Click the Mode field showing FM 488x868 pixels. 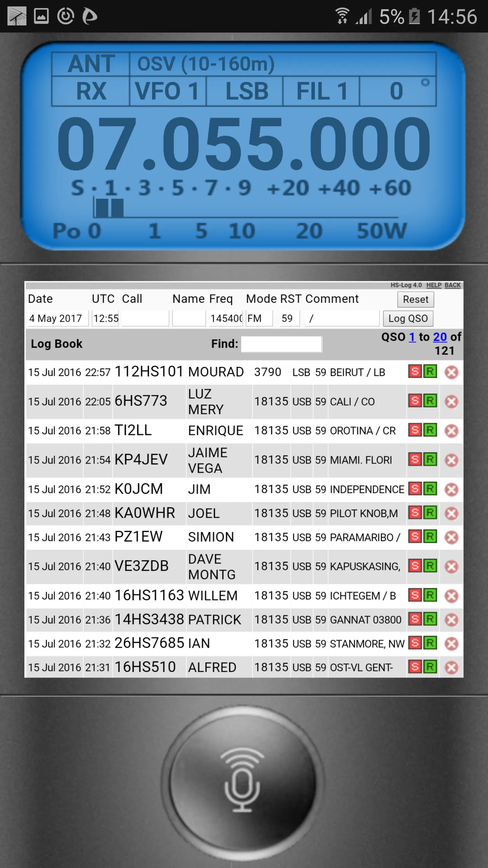[x=259, y=318]
